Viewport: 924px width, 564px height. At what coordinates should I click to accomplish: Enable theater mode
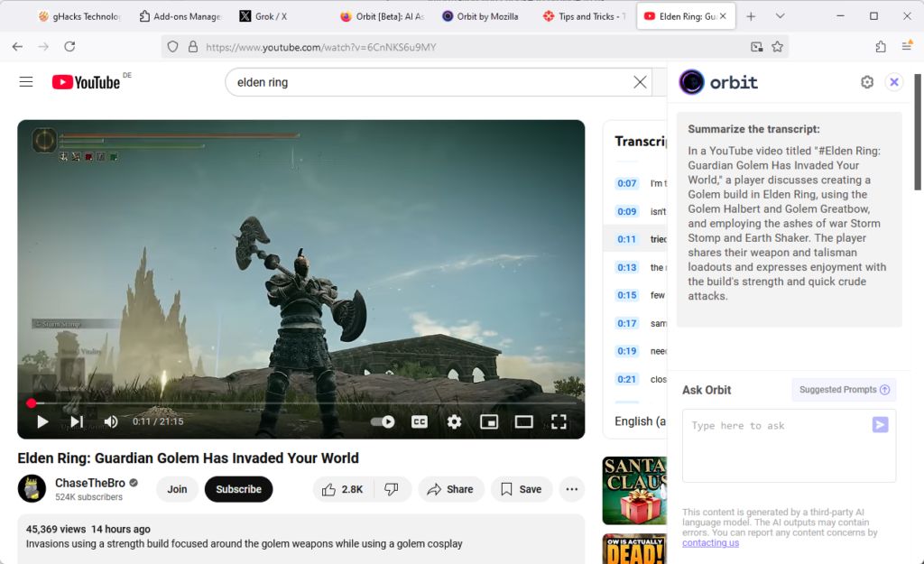tap(524, 421)
